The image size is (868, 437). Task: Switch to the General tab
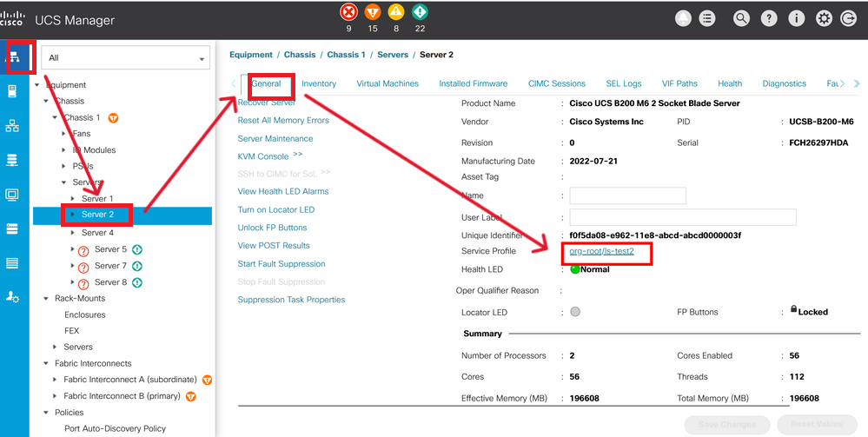pos(266,83)
